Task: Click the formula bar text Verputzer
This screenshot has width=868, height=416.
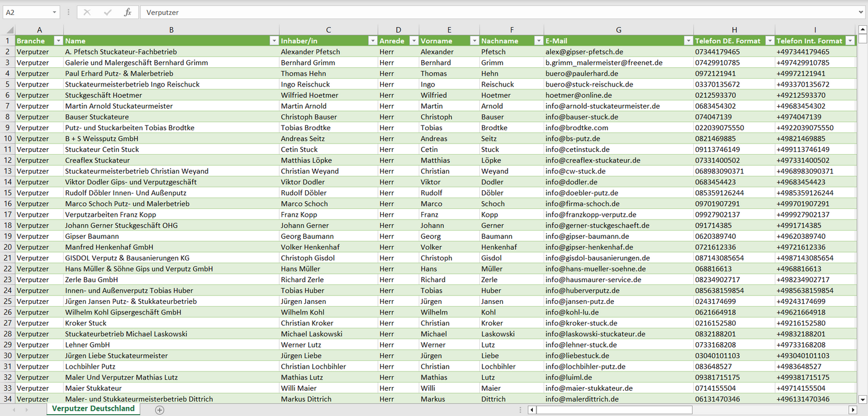Action: coord(162,12)
